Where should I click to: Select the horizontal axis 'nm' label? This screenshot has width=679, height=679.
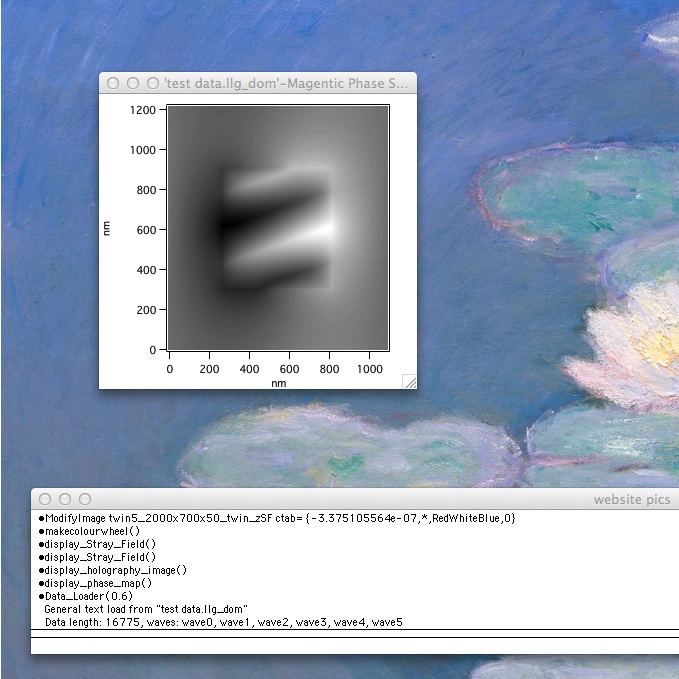coord(279,382)
